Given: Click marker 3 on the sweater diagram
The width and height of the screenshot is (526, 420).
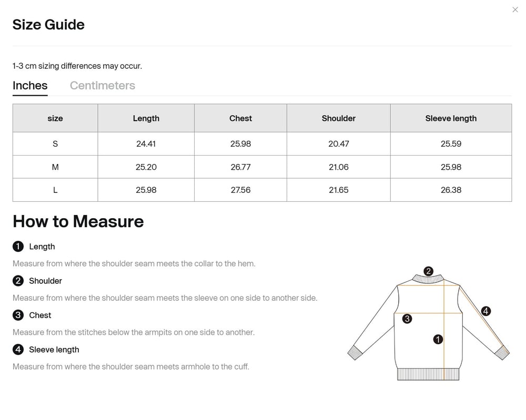Looking at the screenshot, I should click(x=407, y=319).
